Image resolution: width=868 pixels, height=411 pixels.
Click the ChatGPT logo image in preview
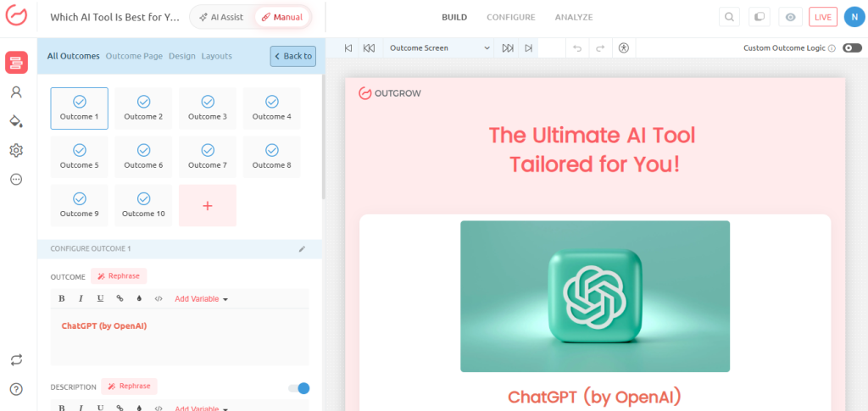tap(595, 297)
